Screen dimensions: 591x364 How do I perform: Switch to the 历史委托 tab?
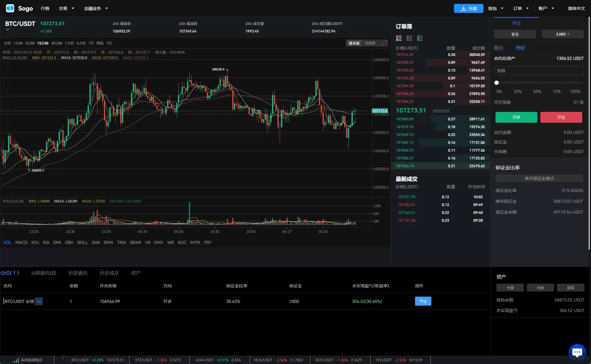(78, 273)
